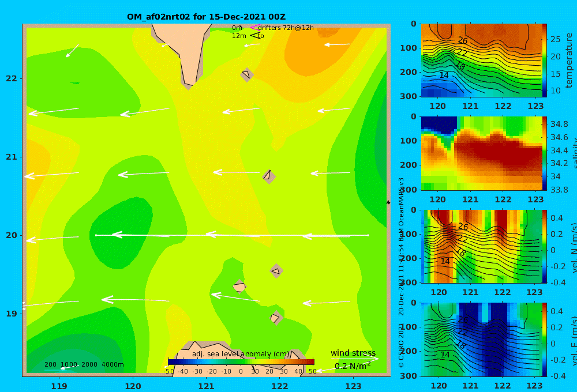Viewport: 577px width, 392px height.
Task: Click the '© CSIRO 2021' copyright text
Action: pos(401,345)
